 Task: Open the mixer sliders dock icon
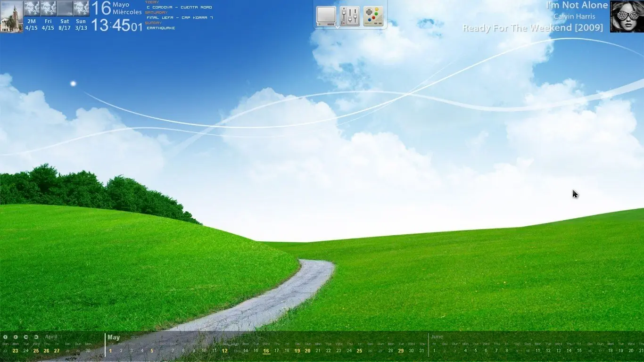(350, 16)
